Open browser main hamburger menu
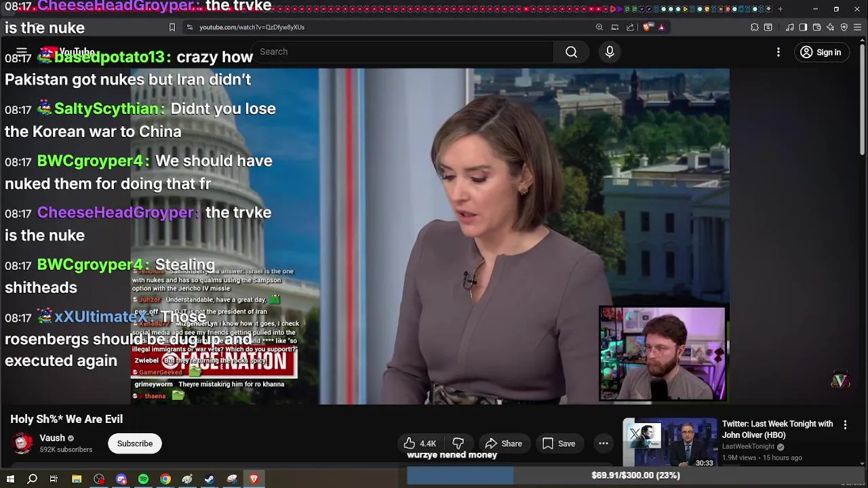 pos(858,27)
